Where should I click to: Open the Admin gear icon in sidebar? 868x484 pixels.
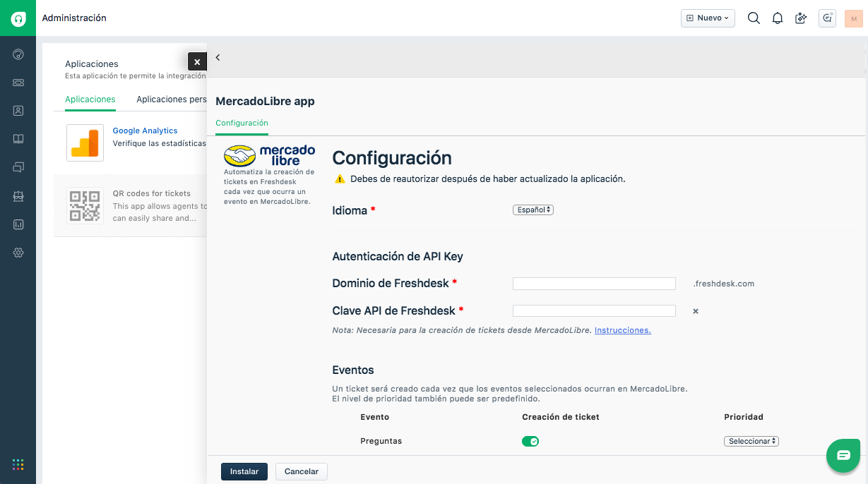[18, 253]
